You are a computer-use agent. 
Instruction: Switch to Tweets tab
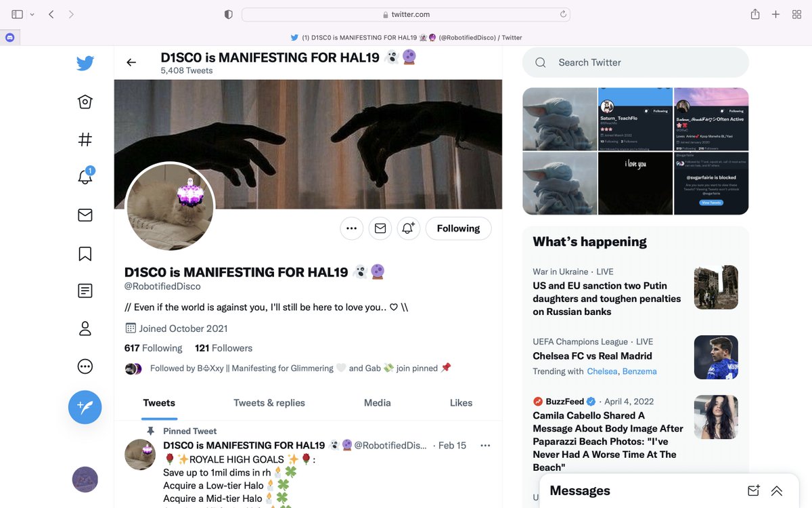pos(159,403)
